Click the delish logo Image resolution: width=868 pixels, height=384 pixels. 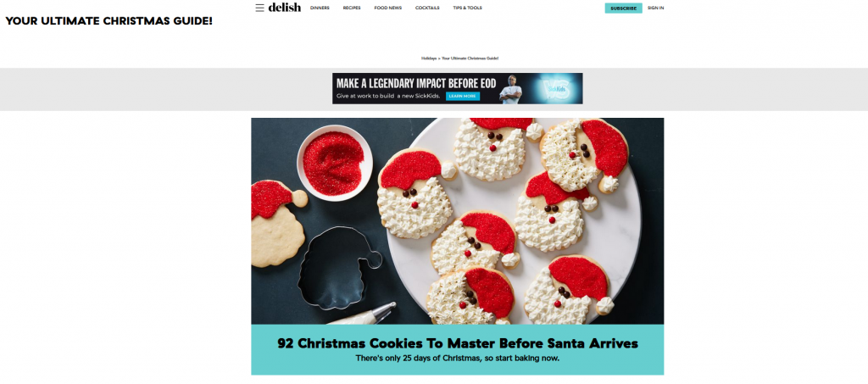click(285, 7)
